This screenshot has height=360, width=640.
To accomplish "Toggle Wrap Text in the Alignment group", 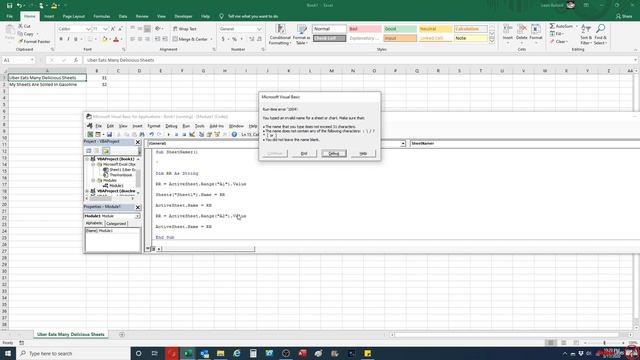I will (185, 29).
